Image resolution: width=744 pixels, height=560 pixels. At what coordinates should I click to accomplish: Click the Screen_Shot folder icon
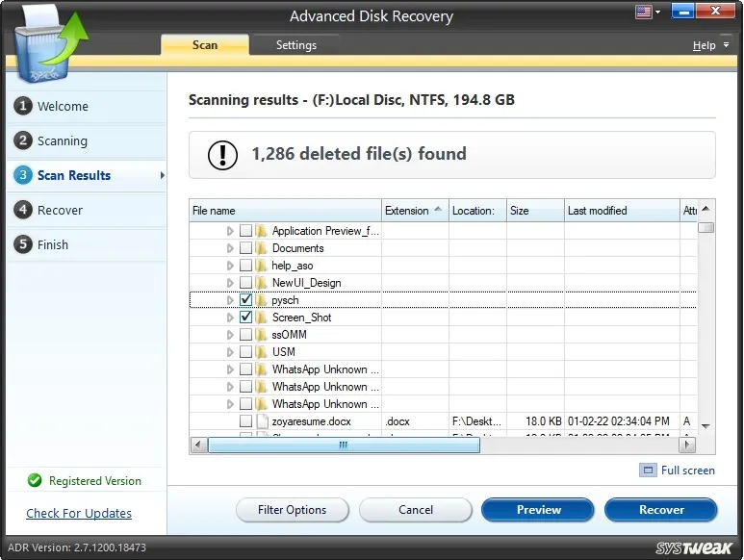click(261, 318)
